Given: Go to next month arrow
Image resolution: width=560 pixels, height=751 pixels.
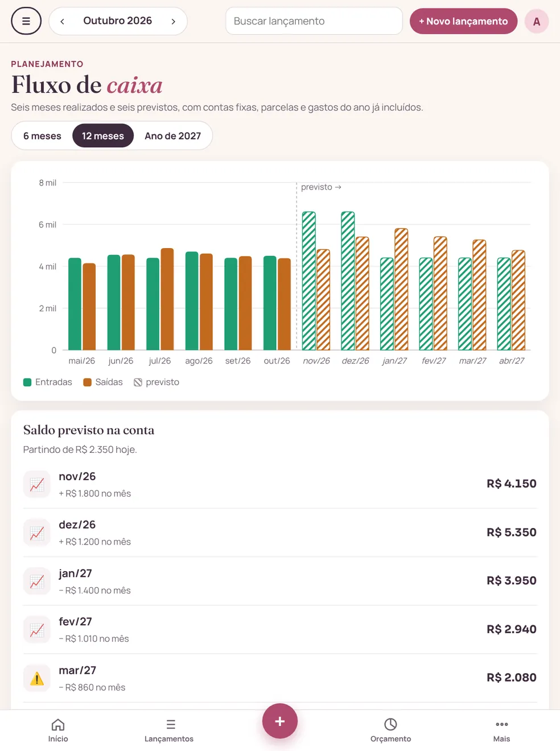Looking at the screenshot, I should 173,21.
